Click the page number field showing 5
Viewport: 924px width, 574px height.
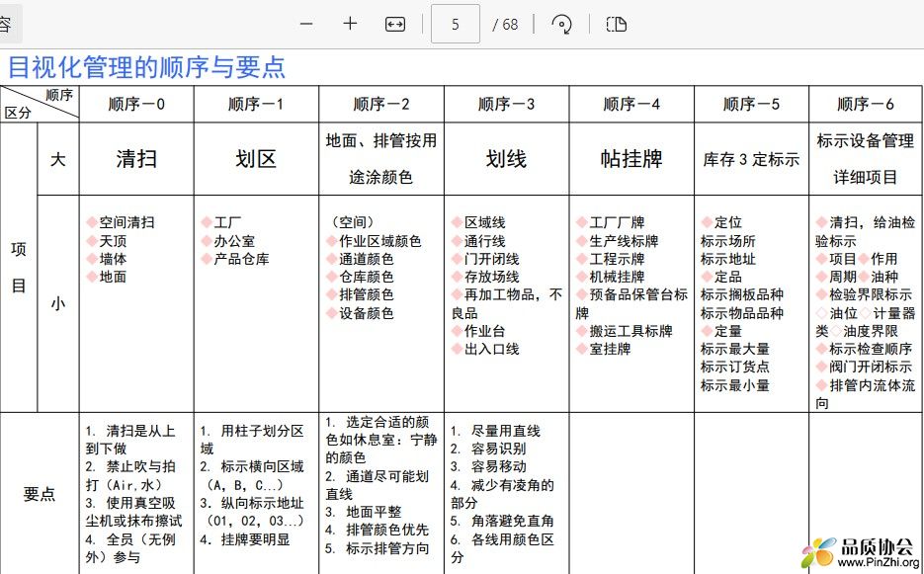pyautogui.click(x=456, y=24)
